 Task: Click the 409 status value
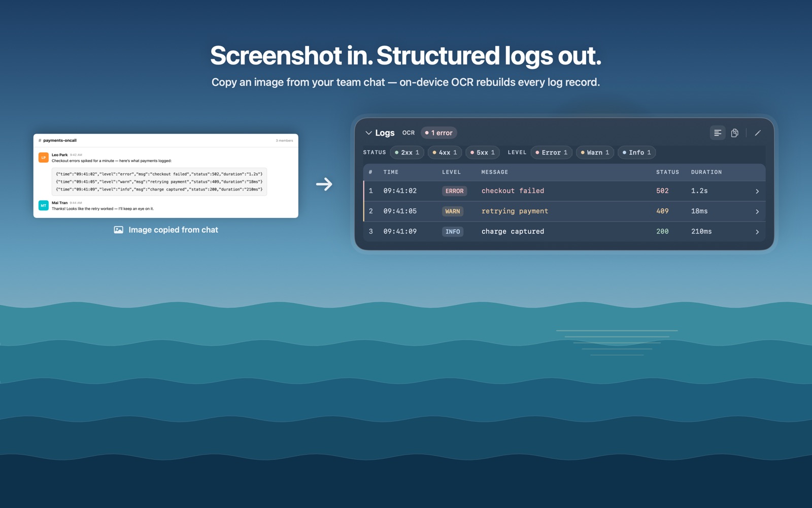click(x=662, y=211)
